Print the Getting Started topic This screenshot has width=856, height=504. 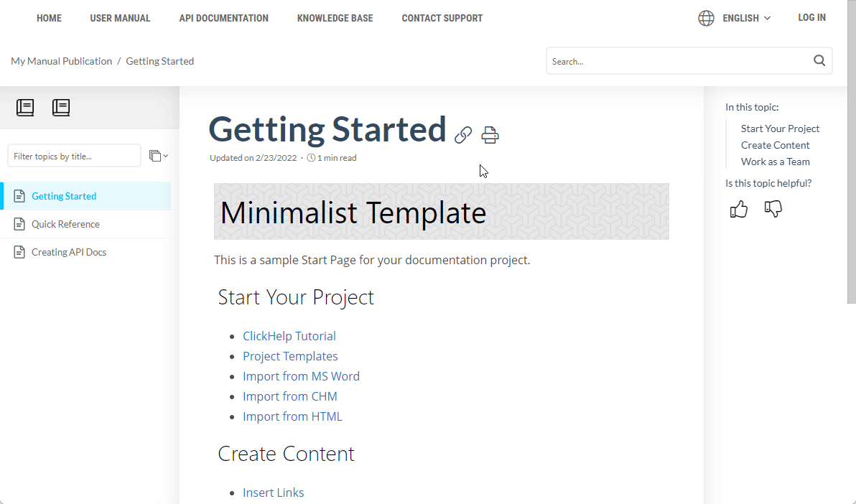(490, 134)
